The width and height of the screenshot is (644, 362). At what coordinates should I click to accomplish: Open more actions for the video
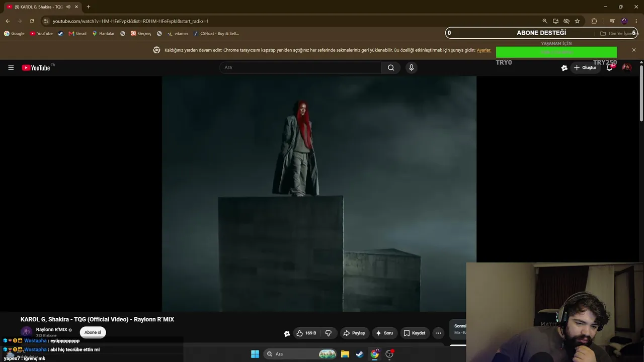tap(439, 333)
